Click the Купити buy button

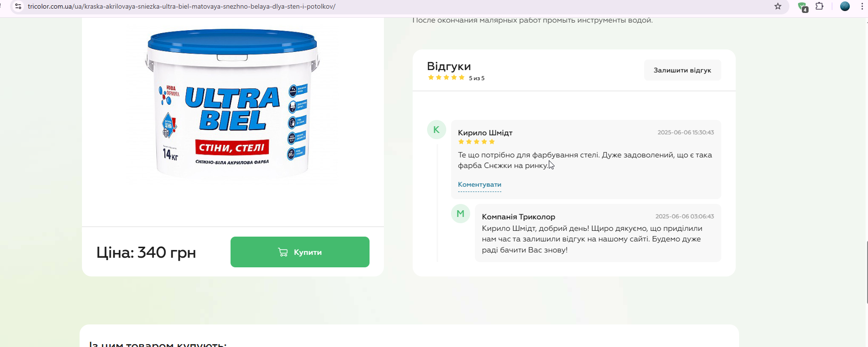click(x=300, y=252)
